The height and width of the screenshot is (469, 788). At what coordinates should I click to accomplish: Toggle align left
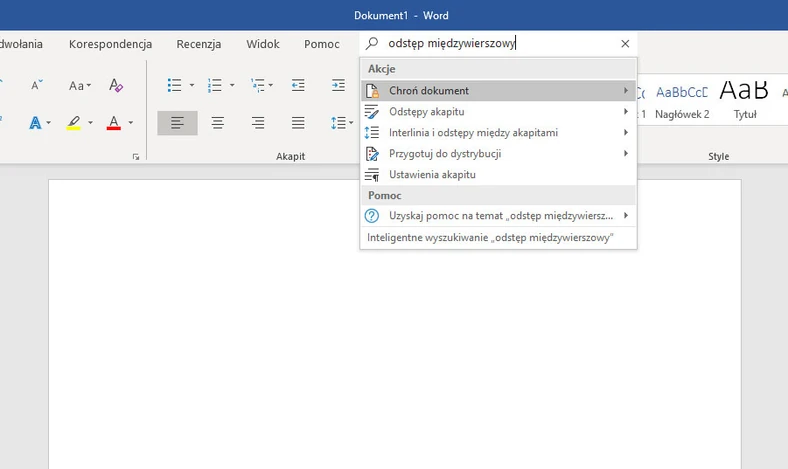pos(177,123)
